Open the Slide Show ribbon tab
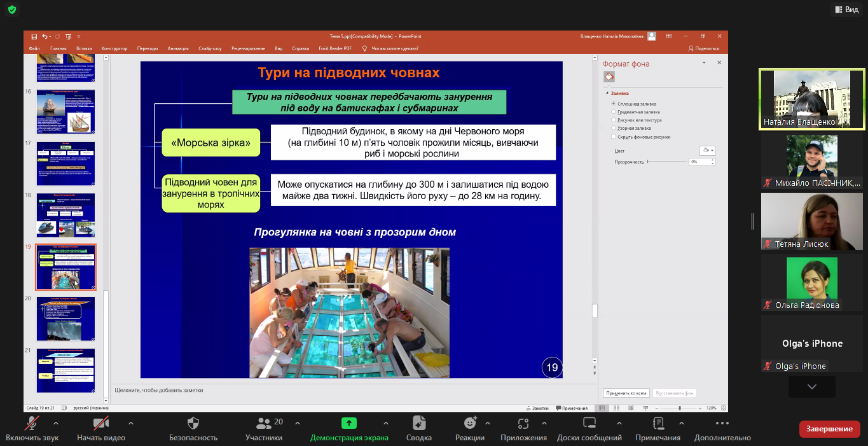868x446 pixels. pyautogui.click(x=210, y=48)
